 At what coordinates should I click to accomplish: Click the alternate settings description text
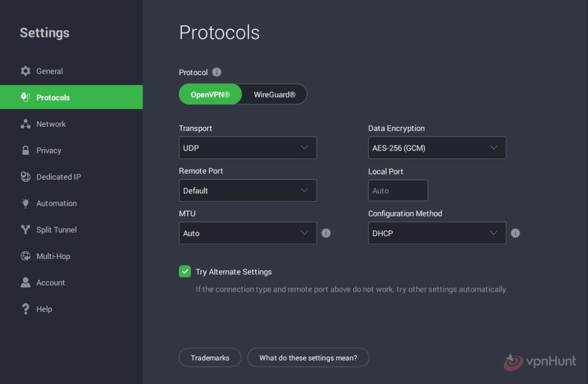[351, 289]
